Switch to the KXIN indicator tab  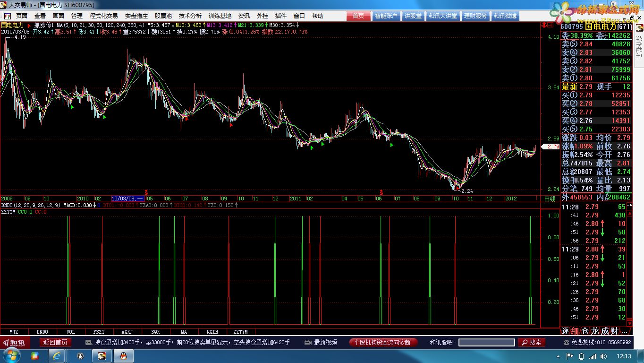click(212, 332)
